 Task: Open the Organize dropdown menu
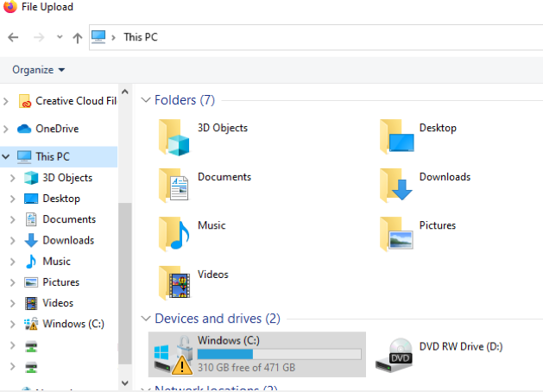tap(38, 69)
